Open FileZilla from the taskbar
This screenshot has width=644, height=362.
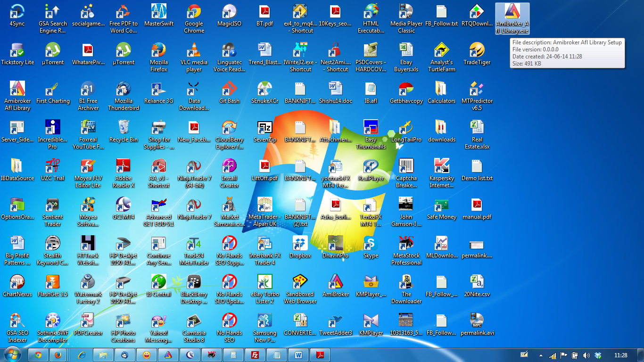255,355
